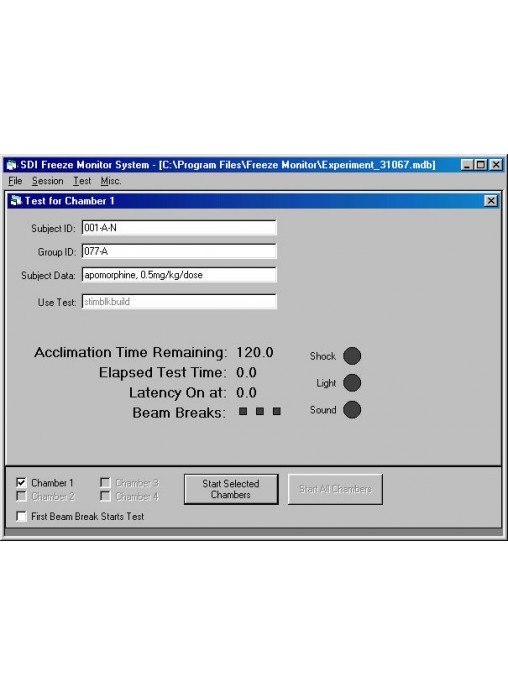
Task: Click the Test for Chamber 1 window icon
Action: (16, 201)
